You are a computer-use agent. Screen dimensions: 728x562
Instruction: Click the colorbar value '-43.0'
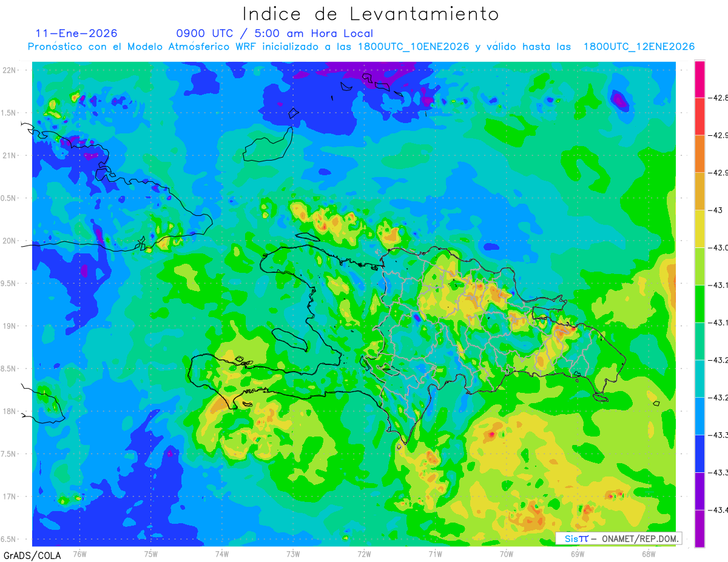pos(718,247)
